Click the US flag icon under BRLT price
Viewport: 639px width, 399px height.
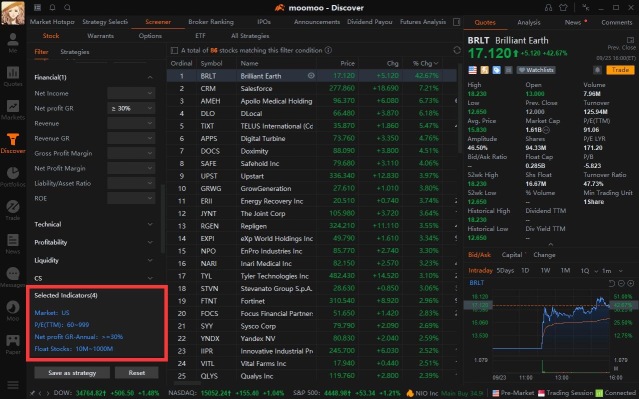[x=472, y=70]
